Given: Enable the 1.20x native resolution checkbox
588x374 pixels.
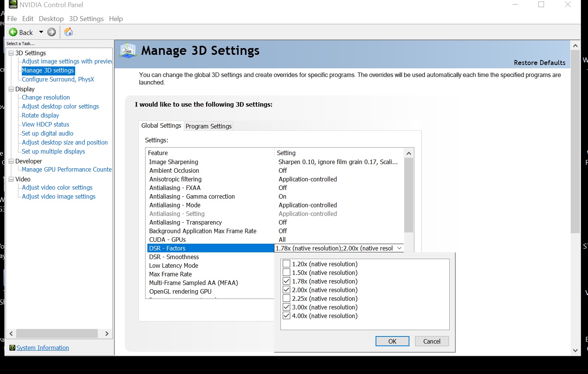Looking at the screenshot, I should pyautogui.click(x=286, y=264).
